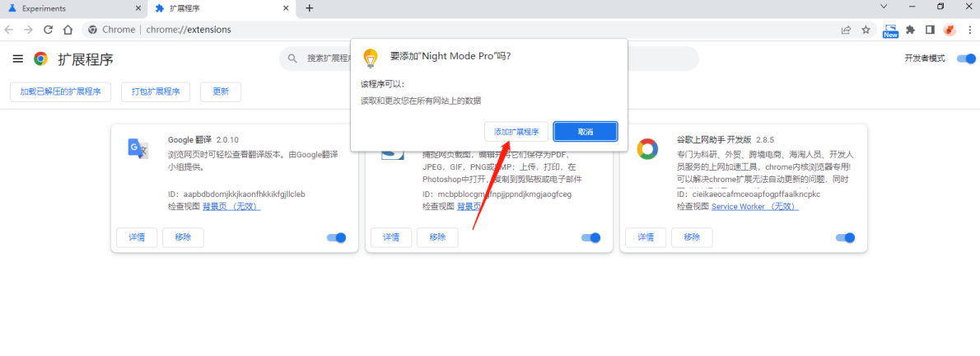
Task: Reload the page
Action: [x=48, y=30]
